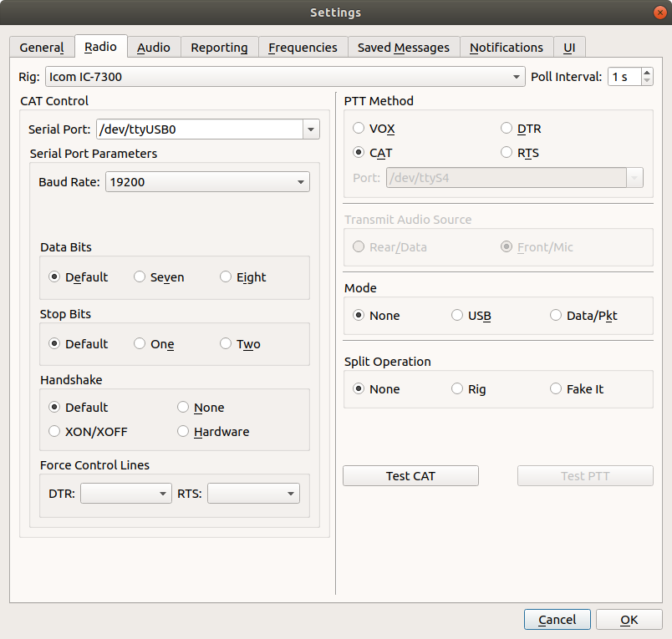Select Seven data bits
Image resolution: width=672 pixels, height=639 pixels.
coord(159,277)
